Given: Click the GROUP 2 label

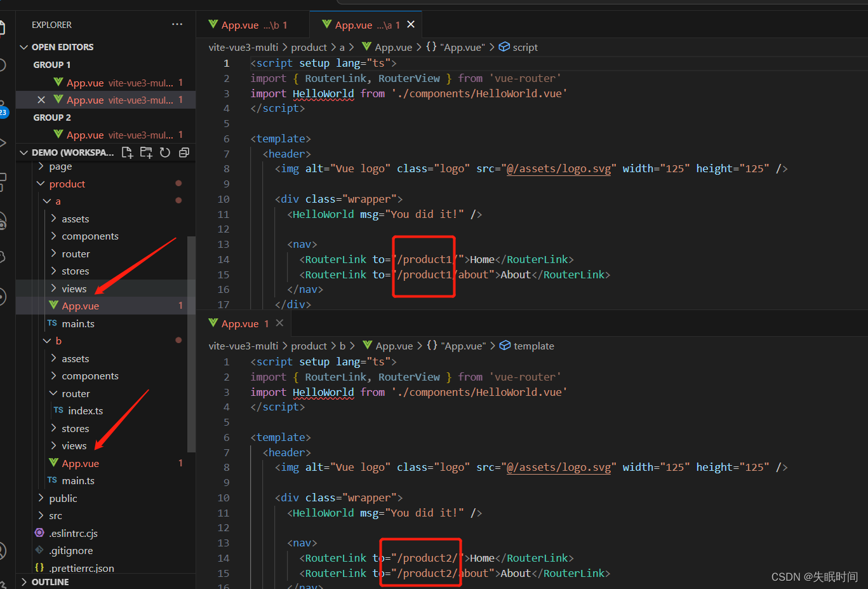Looking at the screenshot, I should (x=52, y=118).
